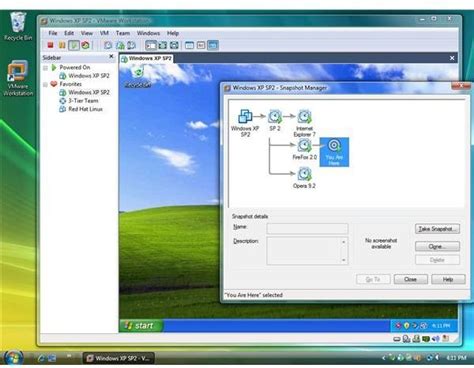The image size is (474, 368).
Task: Click the Reset toolbar button
Action: tap(86, 45)
